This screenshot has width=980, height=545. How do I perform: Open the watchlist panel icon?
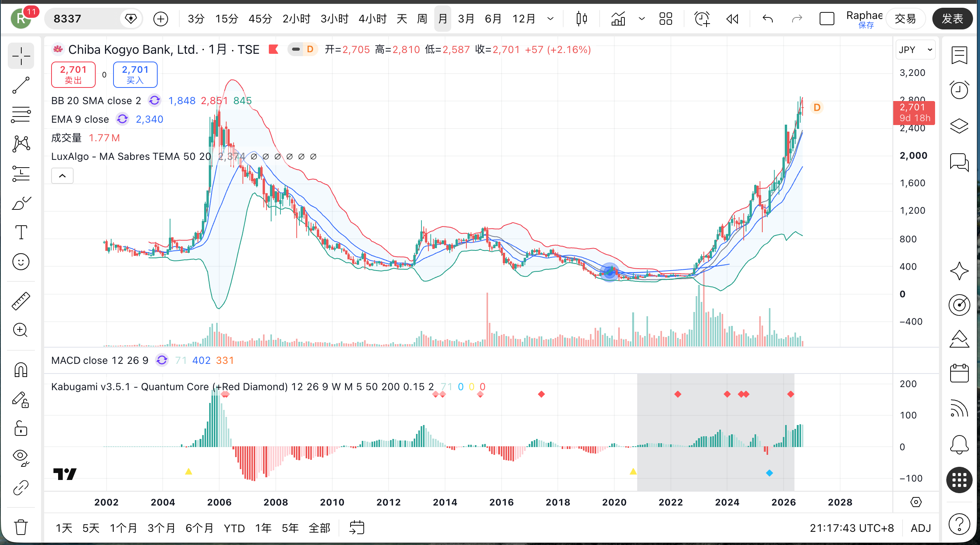pyautogui.click(x=959, y=55)
